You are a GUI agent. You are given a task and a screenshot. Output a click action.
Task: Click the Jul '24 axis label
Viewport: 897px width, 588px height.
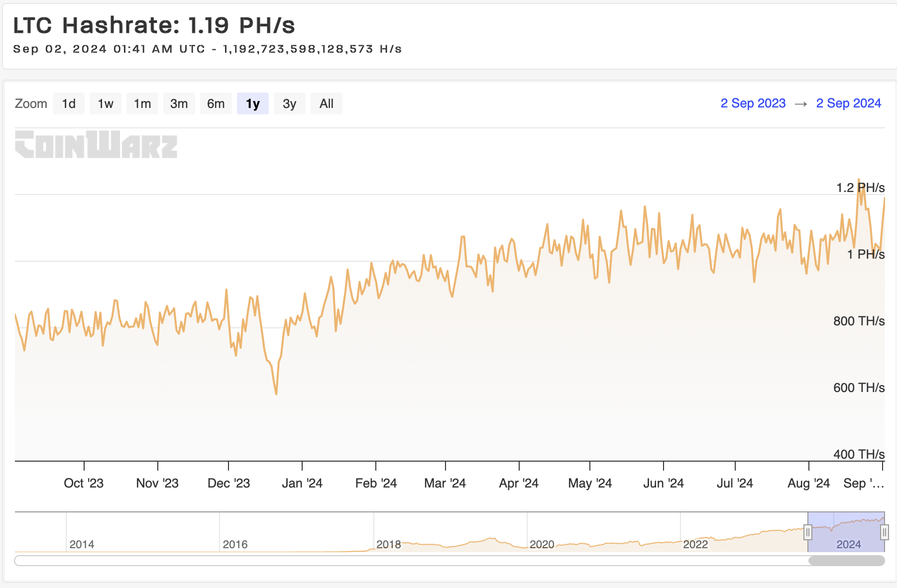tap(735, 483)
